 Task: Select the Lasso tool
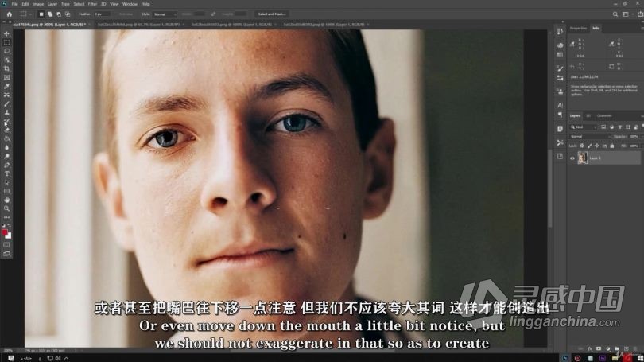pos(6,51)
